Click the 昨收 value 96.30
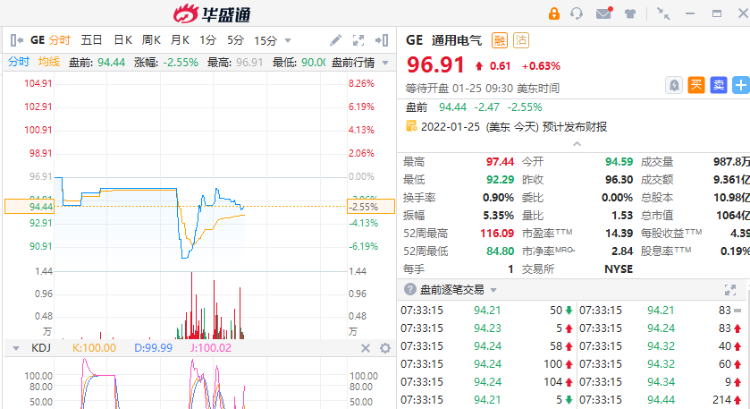 [x=619, y=180]
